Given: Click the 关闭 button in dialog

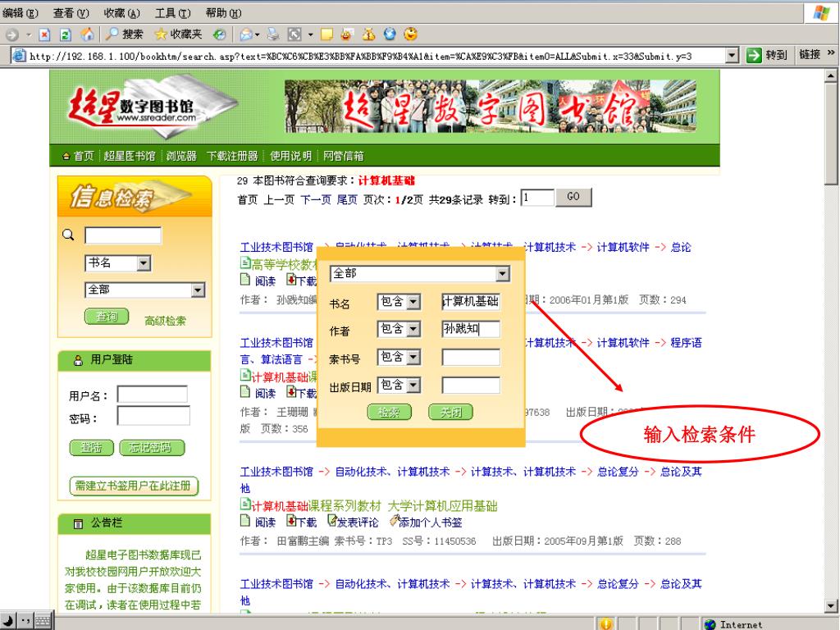Looking at the screenshot, I should coord(450,412).
